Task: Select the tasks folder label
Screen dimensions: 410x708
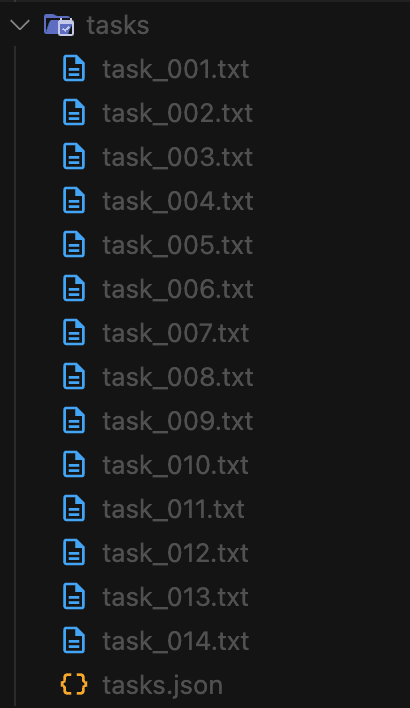Action: click(118, 25)
